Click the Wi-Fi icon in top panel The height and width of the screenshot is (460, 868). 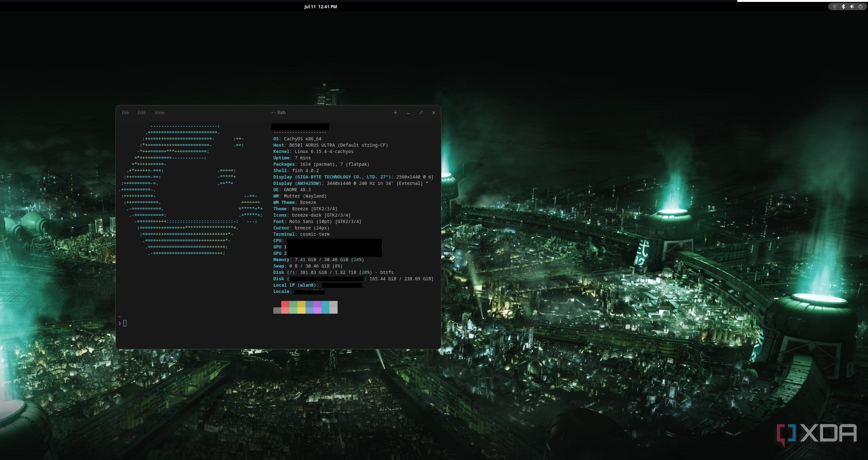[834, 6]
